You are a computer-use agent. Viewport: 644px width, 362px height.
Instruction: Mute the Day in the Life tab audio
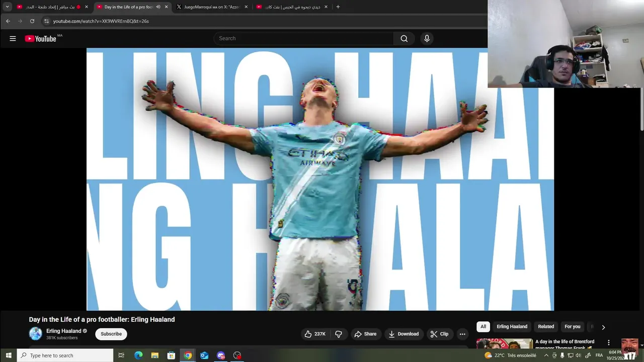(158, 7)
